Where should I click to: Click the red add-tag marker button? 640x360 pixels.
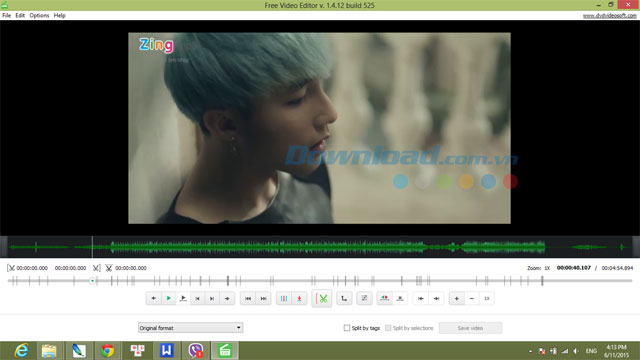pos(299,298)
